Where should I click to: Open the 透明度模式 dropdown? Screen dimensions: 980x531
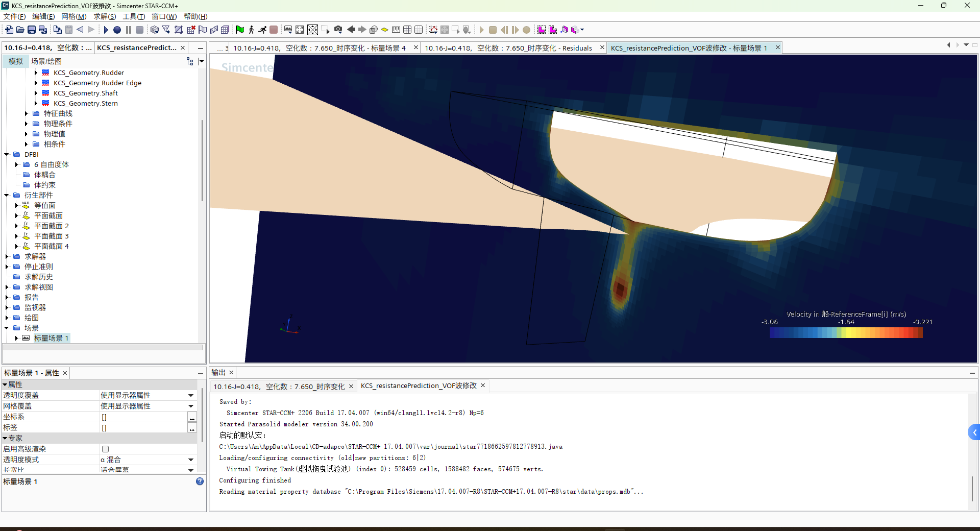click(x=191, y=460)
